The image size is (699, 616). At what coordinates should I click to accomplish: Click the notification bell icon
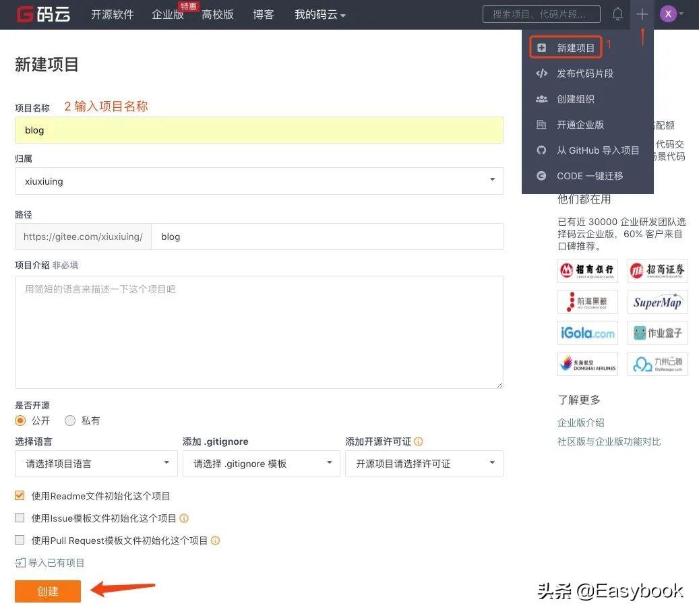[617, 13]
